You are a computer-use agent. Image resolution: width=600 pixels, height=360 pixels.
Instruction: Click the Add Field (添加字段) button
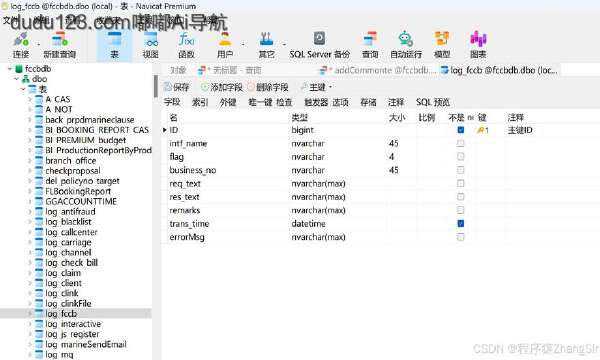tap(222, 87)
